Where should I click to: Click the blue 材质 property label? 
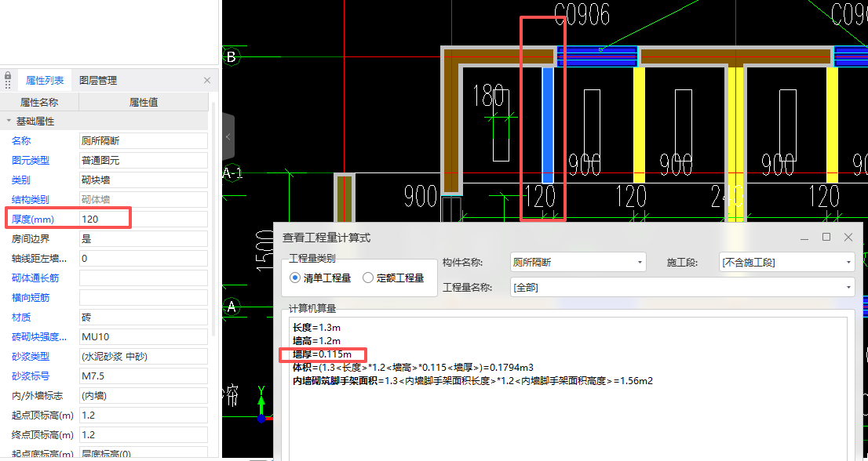(x=20, y=317)
